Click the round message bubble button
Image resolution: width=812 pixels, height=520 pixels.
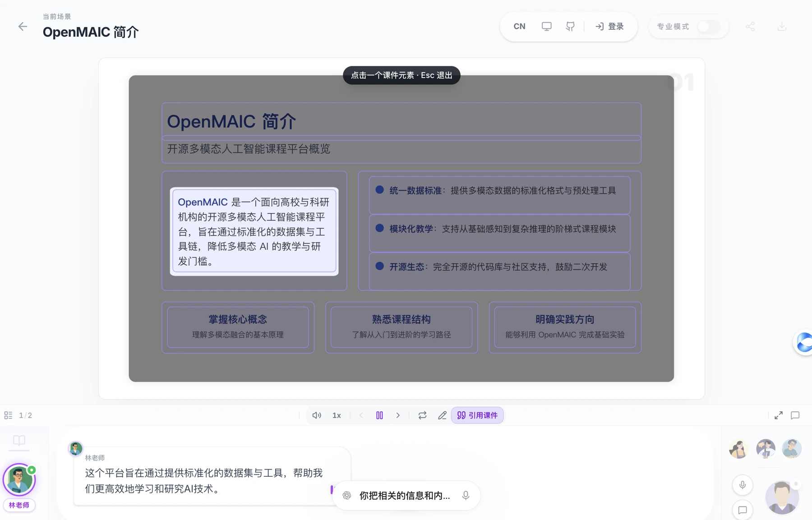[743, 510]
